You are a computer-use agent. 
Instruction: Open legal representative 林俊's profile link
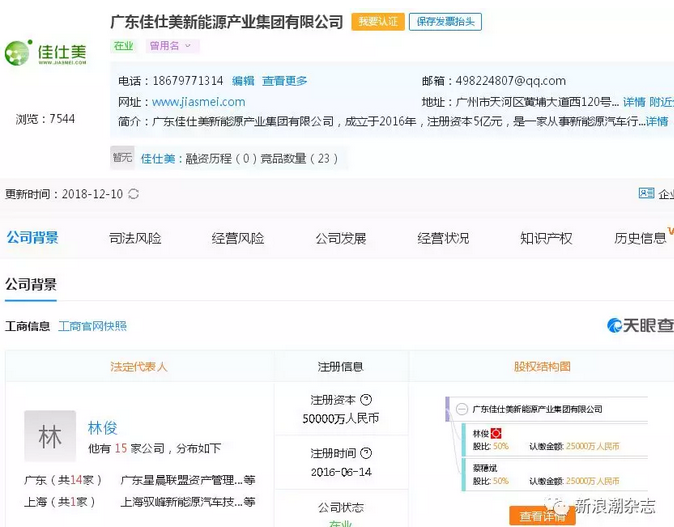(x=102, y=428)
